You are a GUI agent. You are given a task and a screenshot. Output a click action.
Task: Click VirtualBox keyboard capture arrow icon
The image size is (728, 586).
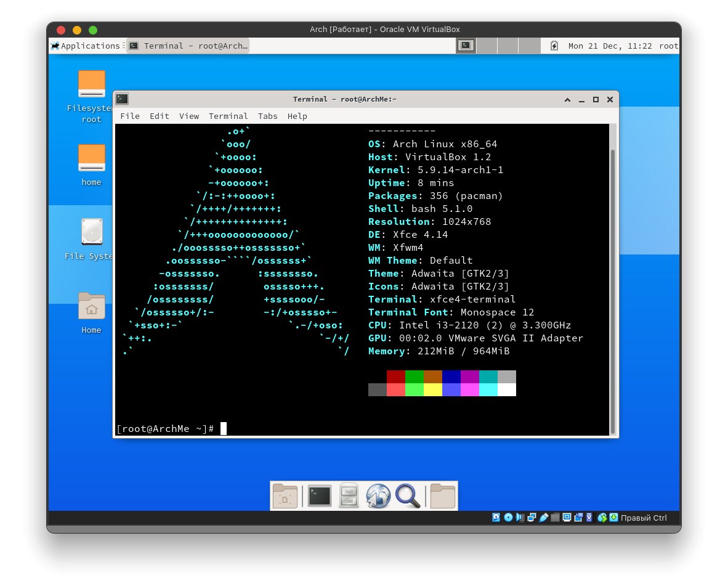click(x=613, y=517)
